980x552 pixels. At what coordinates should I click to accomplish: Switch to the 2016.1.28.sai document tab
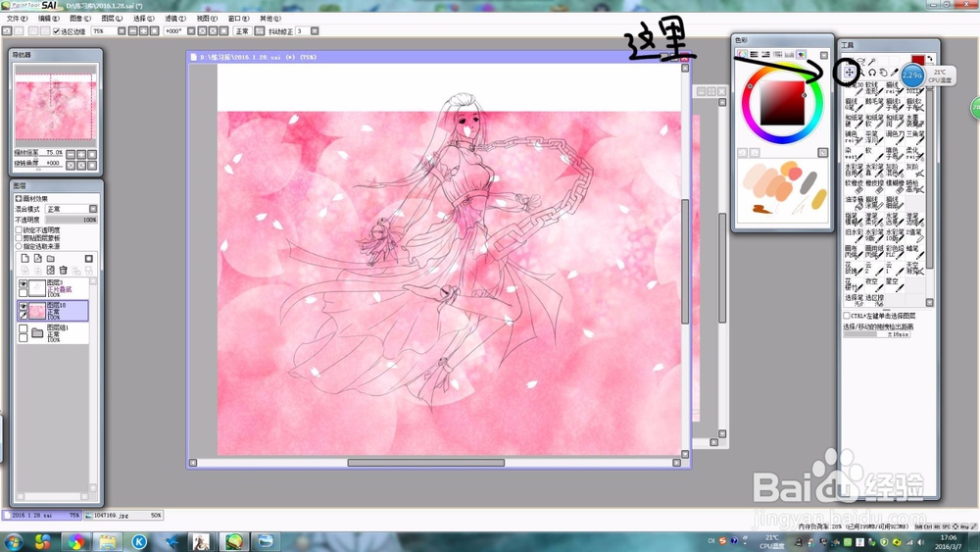(x=42, y=515)
